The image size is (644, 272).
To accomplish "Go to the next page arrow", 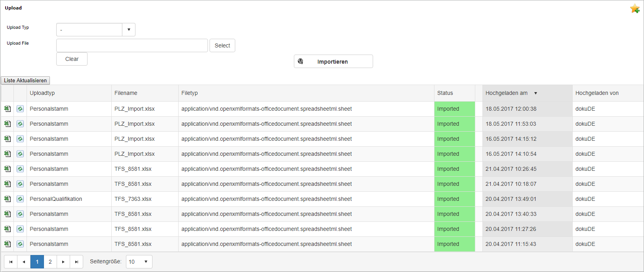I will point(63,262).
